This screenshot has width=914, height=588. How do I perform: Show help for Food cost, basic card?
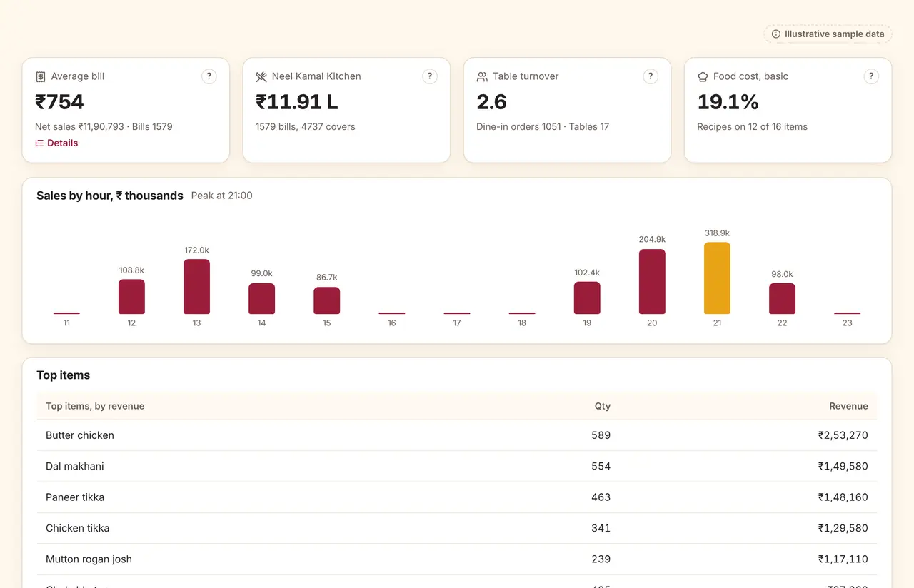click(x=871, y=76)
